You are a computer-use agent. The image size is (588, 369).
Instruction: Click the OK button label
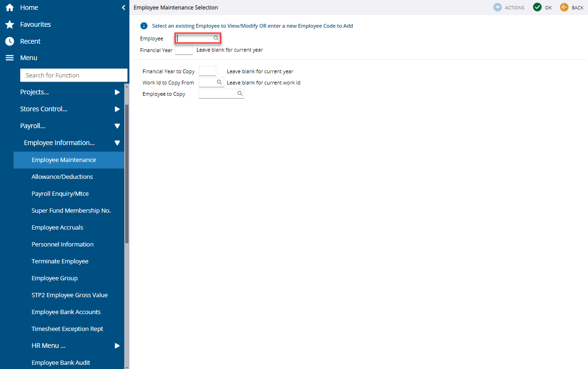pyautogui.click(x=548, y=8)
